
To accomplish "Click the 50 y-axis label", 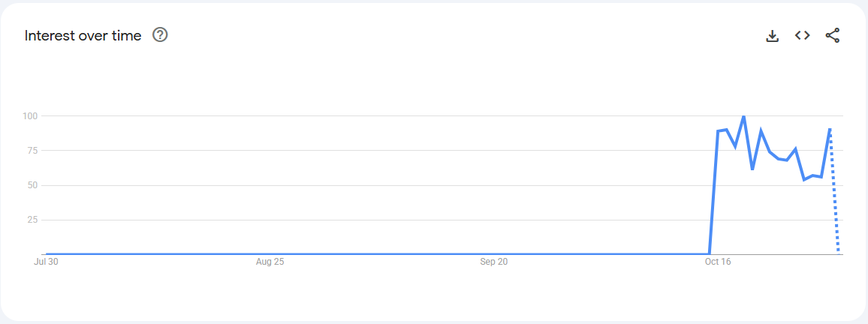I will (32, 185).
